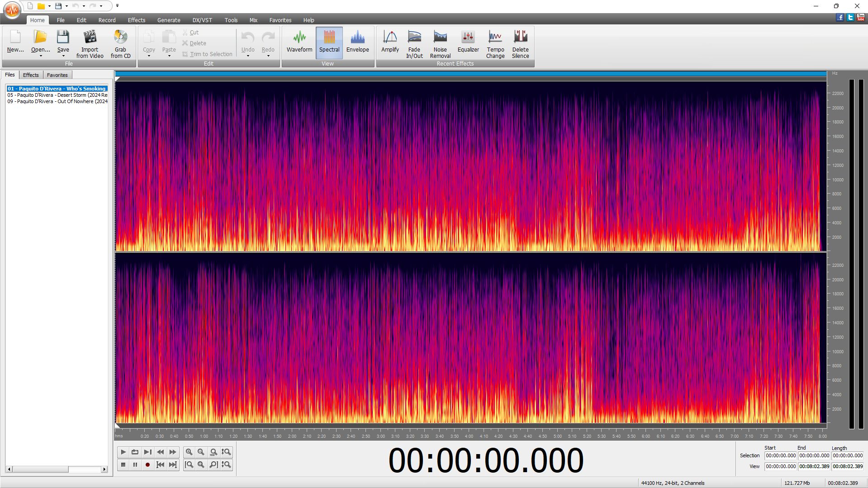Expand the Save dropdown arrow
This screenshot has height=488, width=868.
coord(63,56)
